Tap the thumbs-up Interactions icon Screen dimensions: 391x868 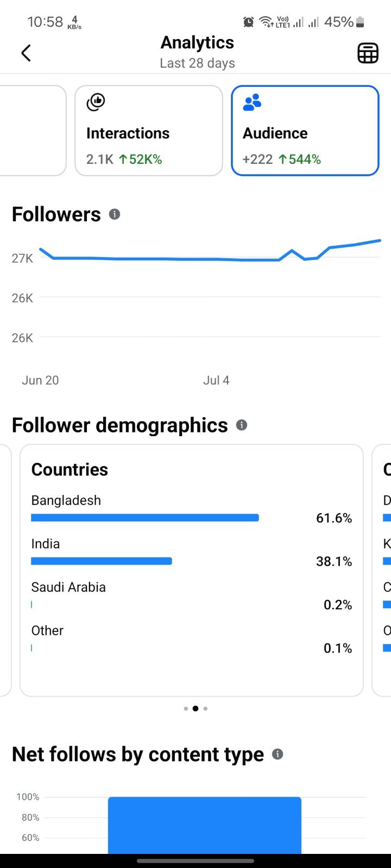(x=96, y=102)
